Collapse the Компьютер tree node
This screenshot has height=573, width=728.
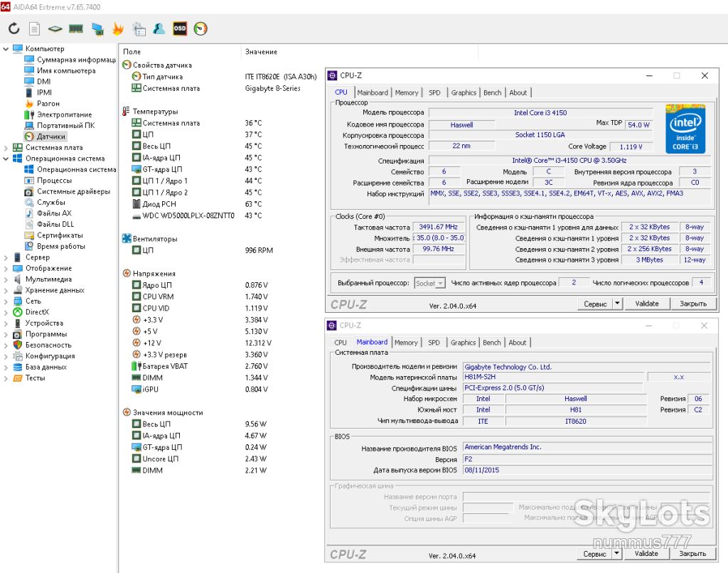tap(6, 48)
